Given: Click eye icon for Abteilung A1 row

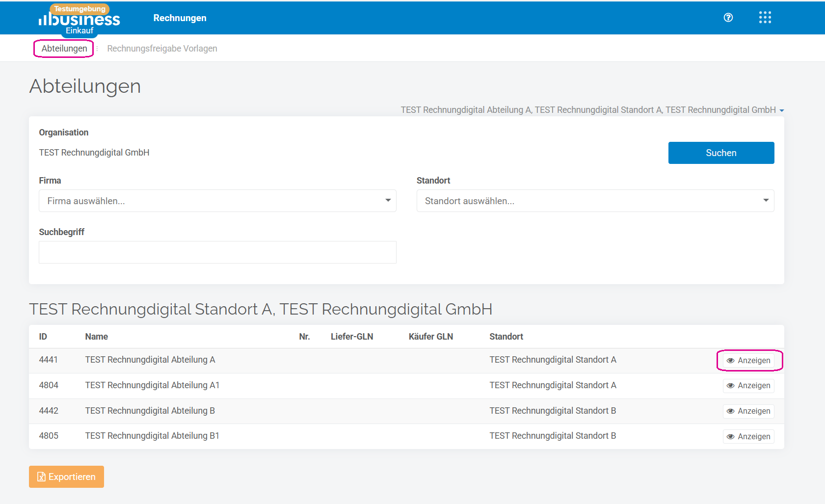Looking at the screenshot, I should 730,386.
